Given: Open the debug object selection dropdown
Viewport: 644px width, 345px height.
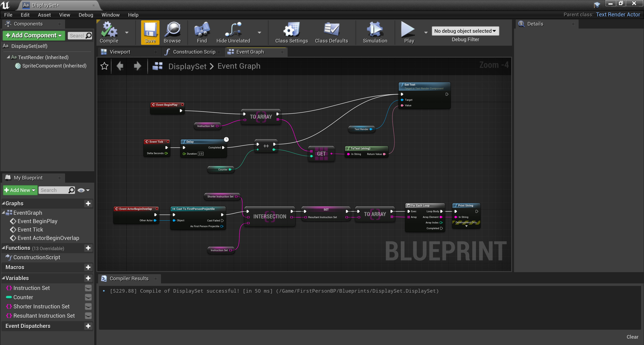Looking at the screenshot, I should (465, 31).
